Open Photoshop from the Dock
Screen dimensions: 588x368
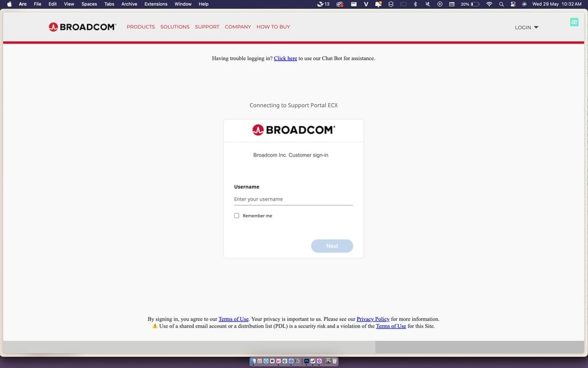(x=306, y=361)
